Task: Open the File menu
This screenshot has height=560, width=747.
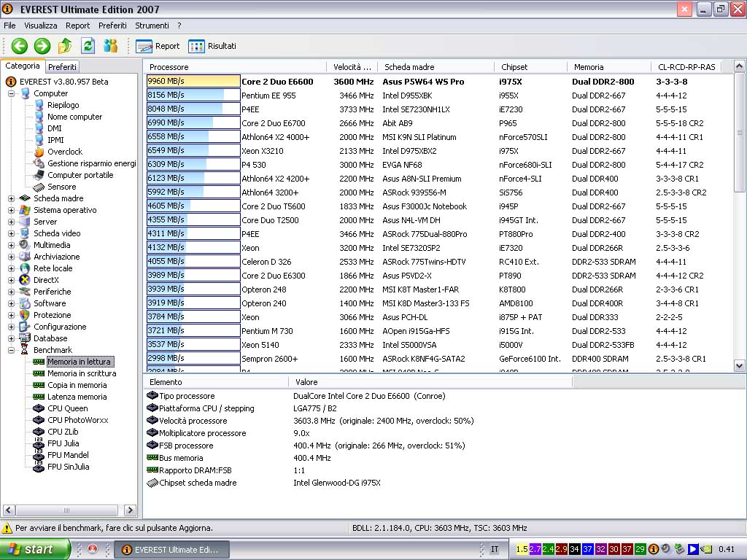Action: [x=9, y=26]
